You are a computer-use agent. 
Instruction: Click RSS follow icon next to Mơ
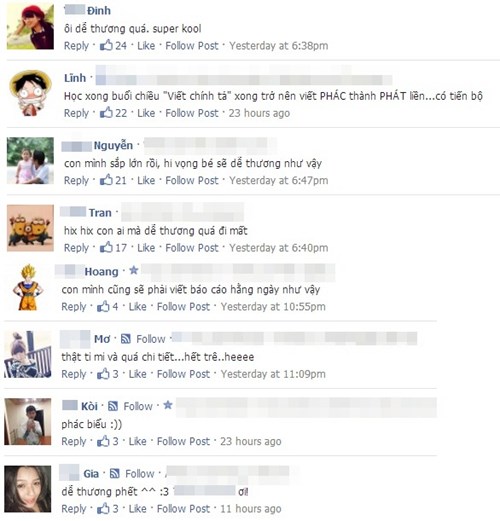(x=126, y=339)
